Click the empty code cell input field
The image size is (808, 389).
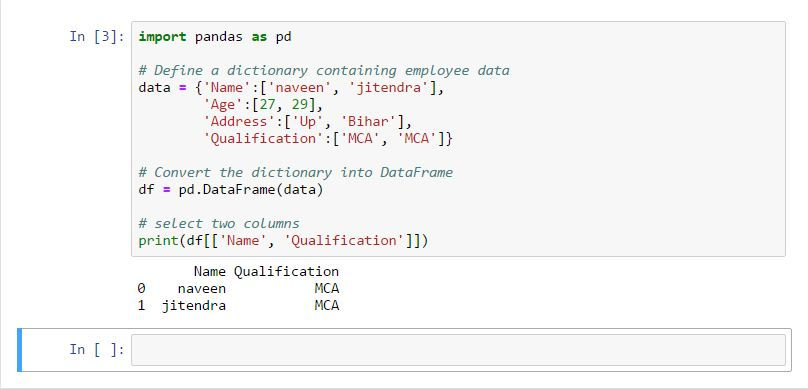tap(458, 350)
